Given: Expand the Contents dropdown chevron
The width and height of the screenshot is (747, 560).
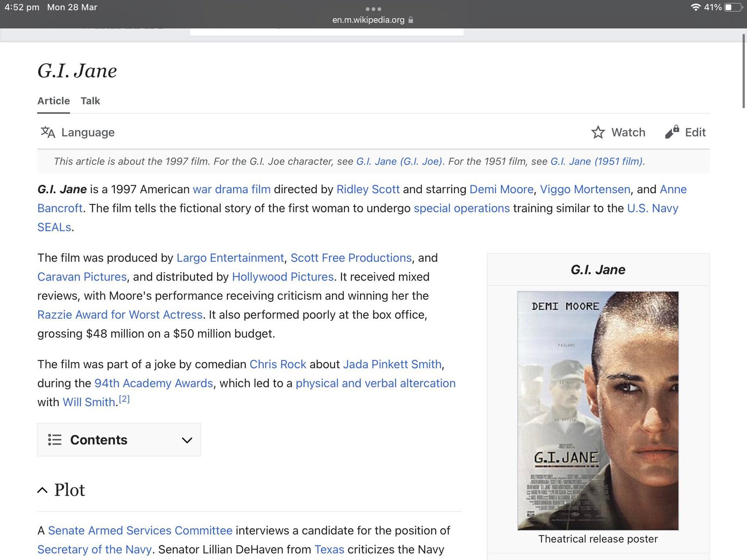Looking at the screenshot, I should click(187, 440).
